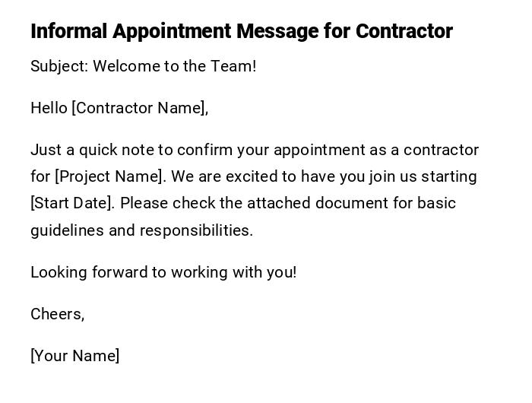The width and height of the screenshot is (532, 403).
Task: Click the [Your Name] placeholder
Action: click(74, 356)
